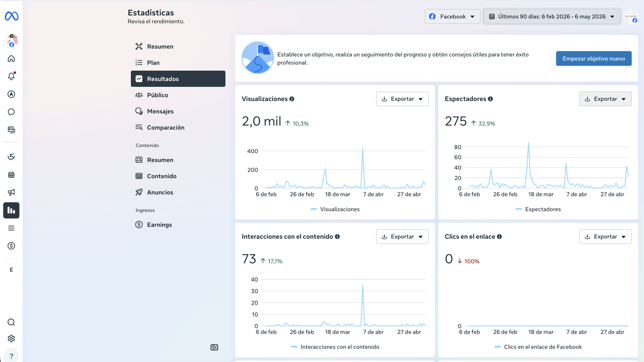
Task: Open Público section
Action: pos(178,95)
